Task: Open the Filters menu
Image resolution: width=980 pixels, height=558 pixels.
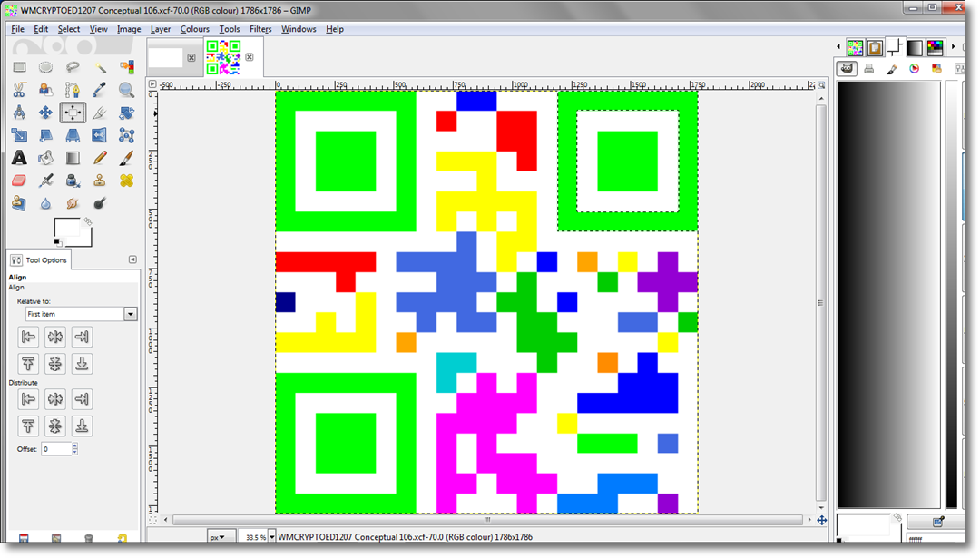Action: (260, 29)
